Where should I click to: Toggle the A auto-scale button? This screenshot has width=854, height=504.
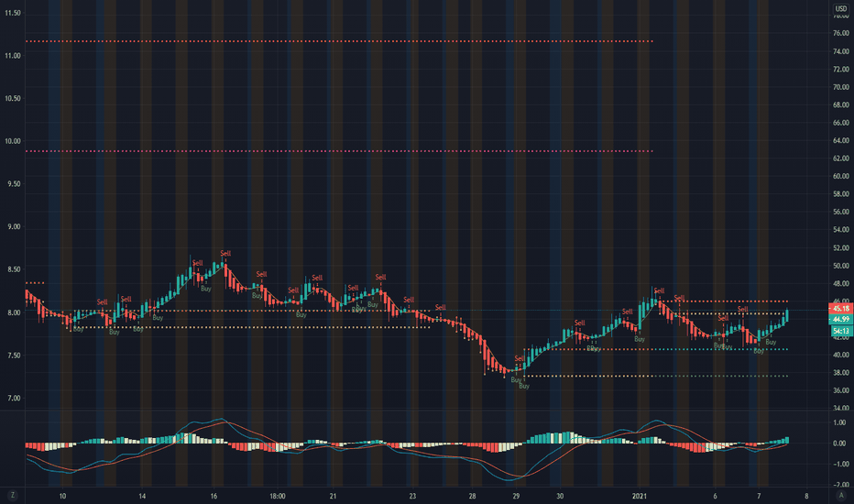point(841,495)
